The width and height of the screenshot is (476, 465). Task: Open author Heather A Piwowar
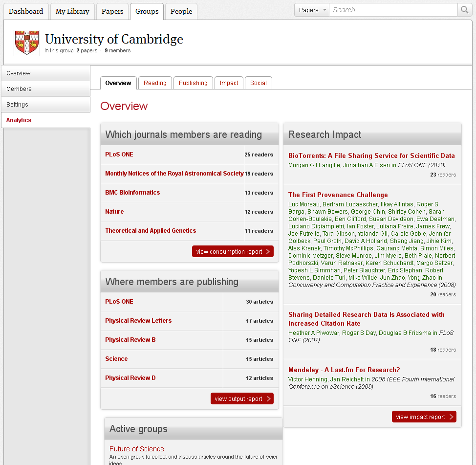314,333
